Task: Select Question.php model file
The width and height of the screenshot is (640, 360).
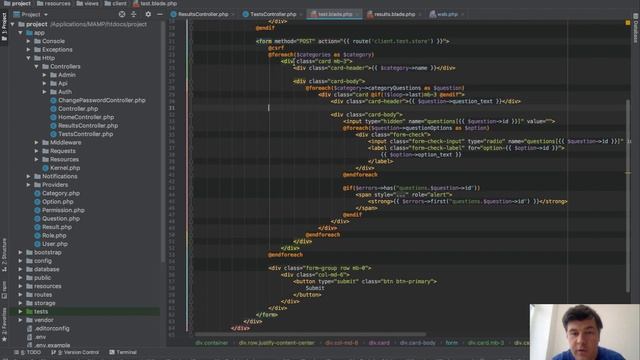Action: tap(57, 218)
